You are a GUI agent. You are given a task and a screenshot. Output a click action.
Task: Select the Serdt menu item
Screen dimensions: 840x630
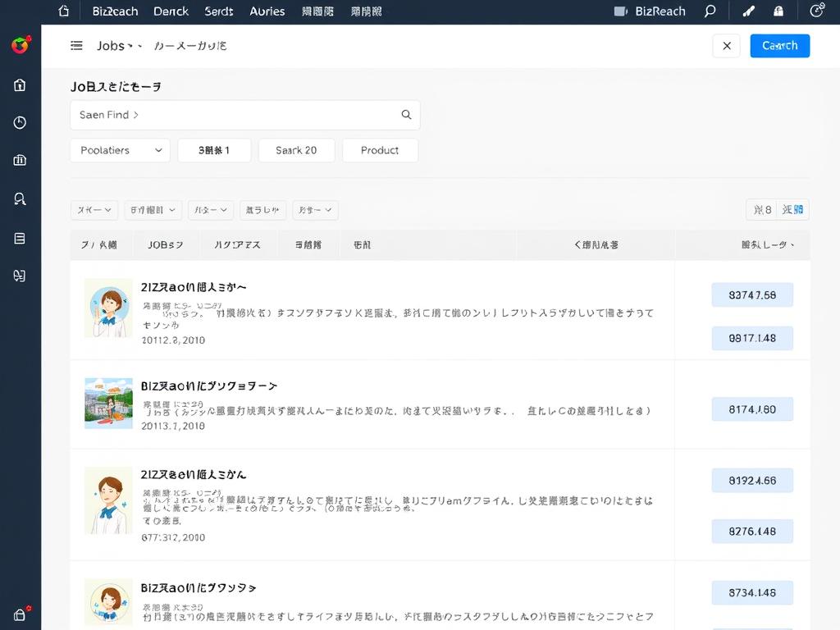[218, 11]
